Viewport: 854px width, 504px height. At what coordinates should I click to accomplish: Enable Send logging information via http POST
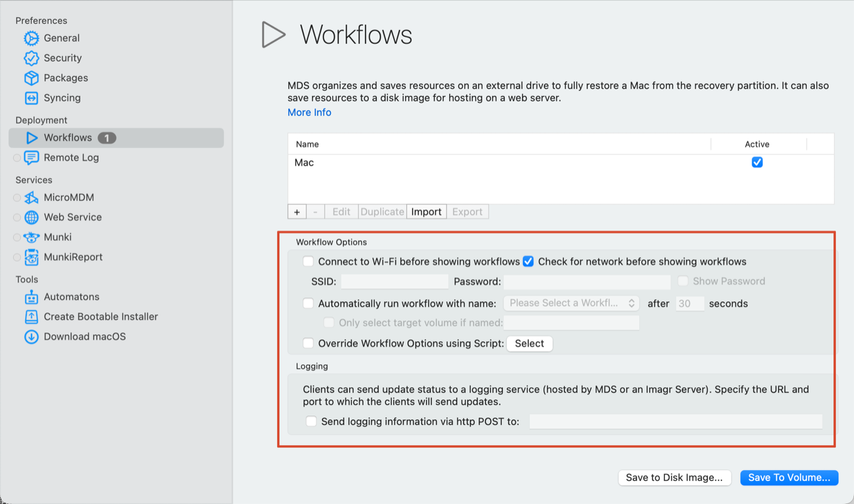[x=311, y=422]
